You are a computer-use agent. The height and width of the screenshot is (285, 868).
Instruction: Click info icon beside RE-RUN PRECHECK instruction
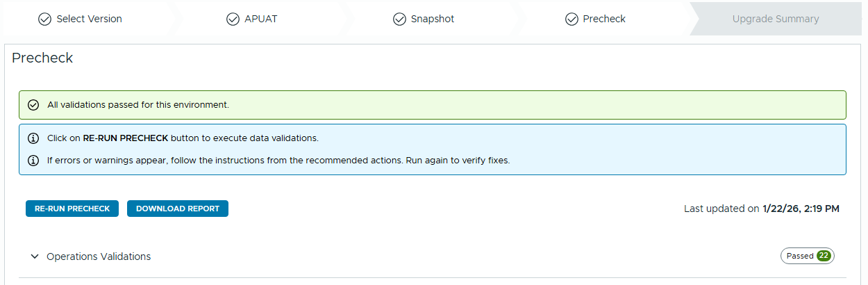coord(33,138)
